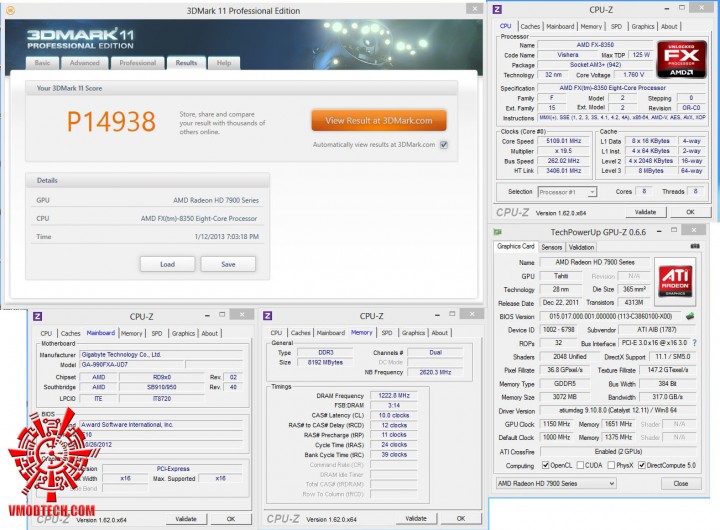Click OK in processor CPU-Z window
Viewport: 720px width, 530px height.
[x=690, y=212]
